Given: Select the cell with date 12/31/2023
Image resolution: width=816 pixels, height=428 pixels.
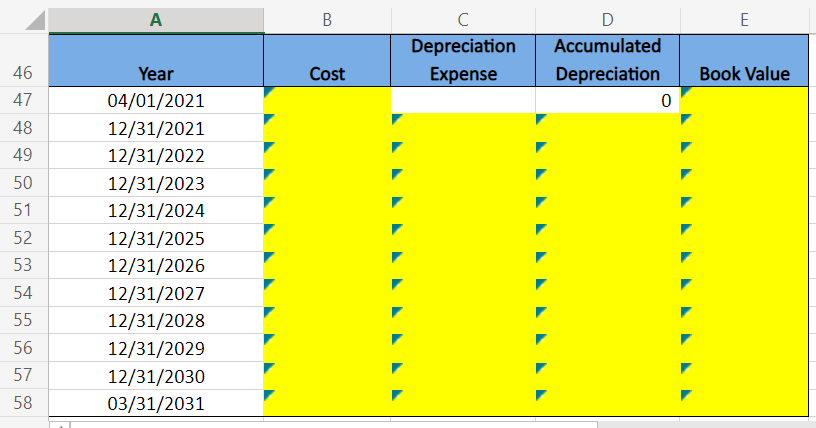Looking at the screenshot, I should pos(156,183).
